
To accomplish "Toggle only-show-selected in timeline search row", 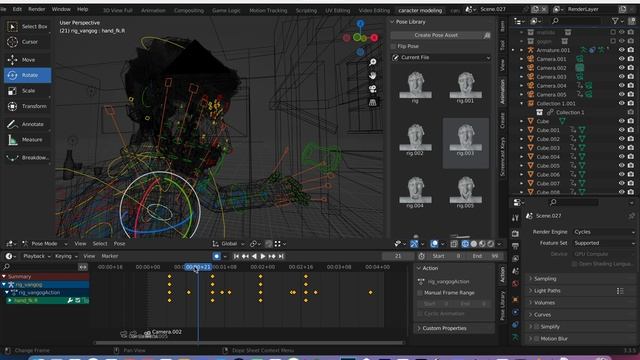I will point(83,267).
